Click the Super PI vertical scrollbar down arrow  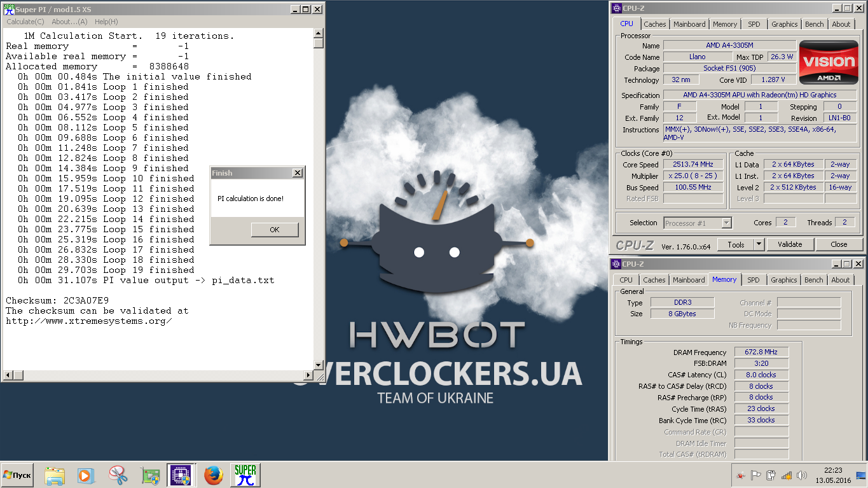319,364
